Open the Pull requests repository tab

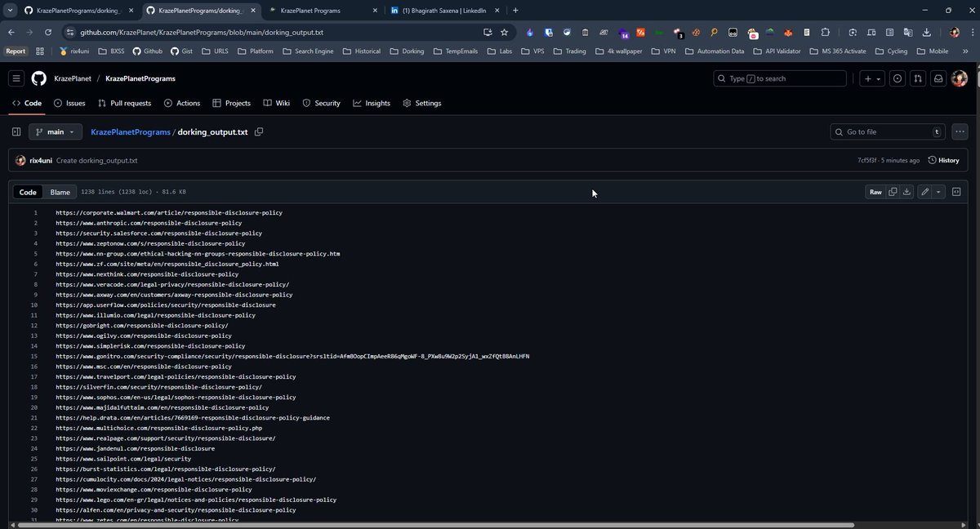(x=124, y=103)
